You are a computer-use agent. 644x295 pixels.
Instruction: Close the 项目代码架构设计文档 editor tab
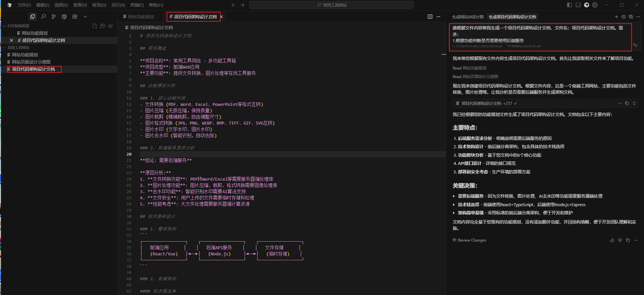click(x=222, y=17)
